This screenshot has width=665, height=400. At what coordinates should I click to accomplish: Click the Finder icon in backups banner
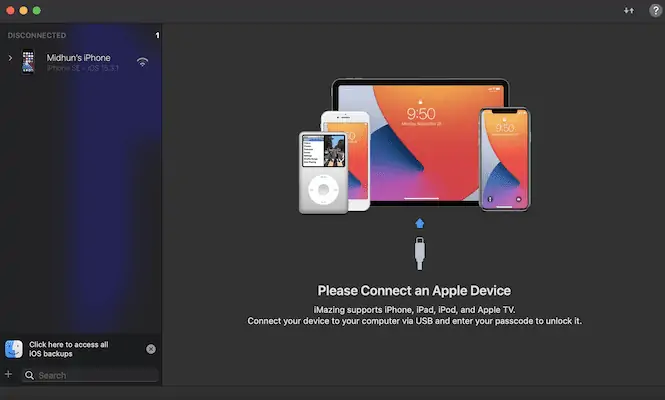pos(14,349)
